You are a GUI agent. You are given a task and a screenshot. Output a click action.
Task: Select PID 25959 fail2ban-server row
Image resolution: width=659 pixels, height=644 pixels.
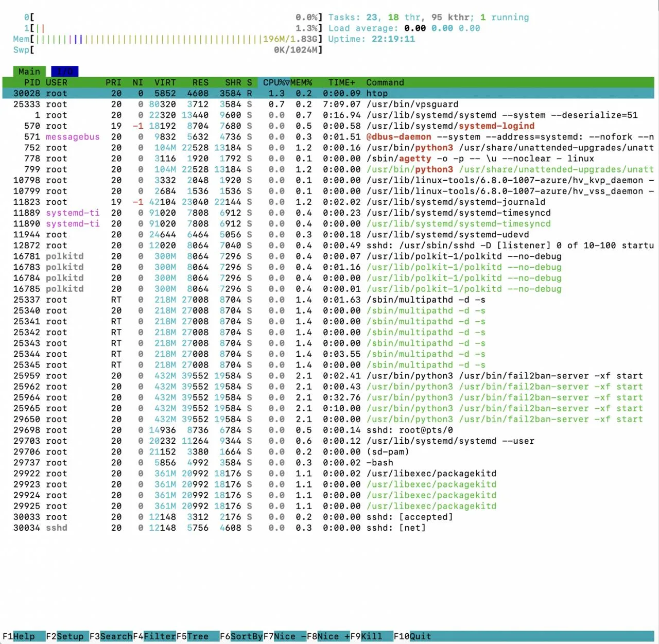[x=328, y=376]
